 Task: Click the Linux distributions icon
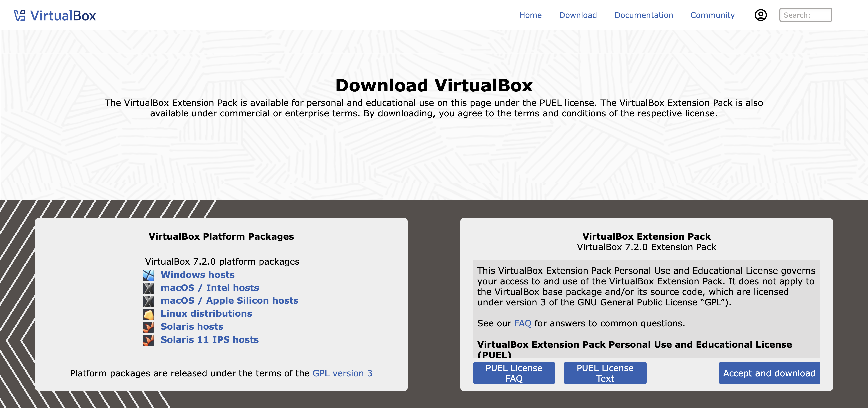148,314
